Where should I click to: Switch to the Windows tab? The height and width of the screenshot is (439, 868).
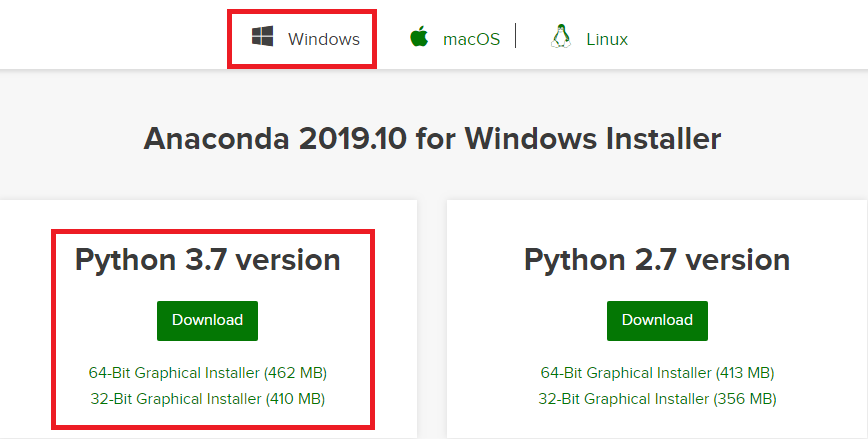323,39
